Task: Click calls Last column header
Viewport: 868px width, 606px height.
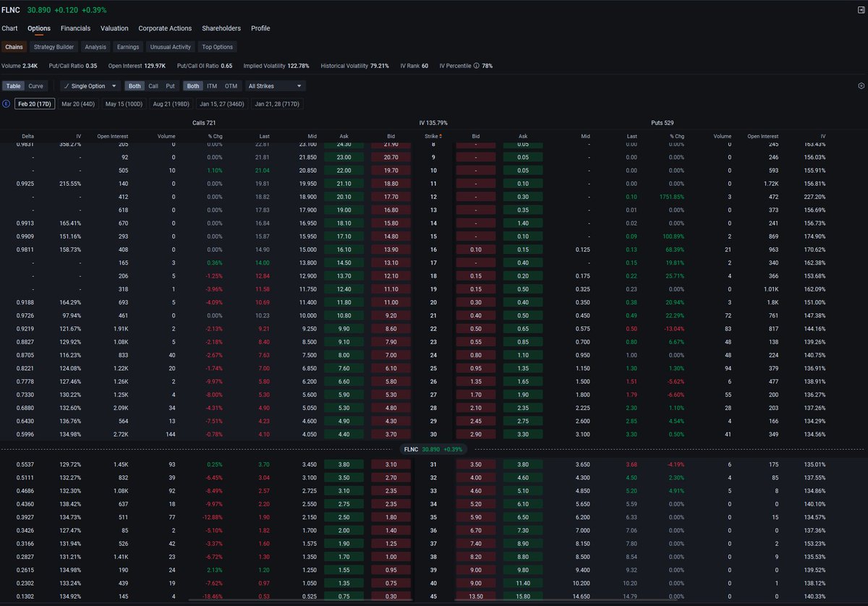Action: [265, 136]
